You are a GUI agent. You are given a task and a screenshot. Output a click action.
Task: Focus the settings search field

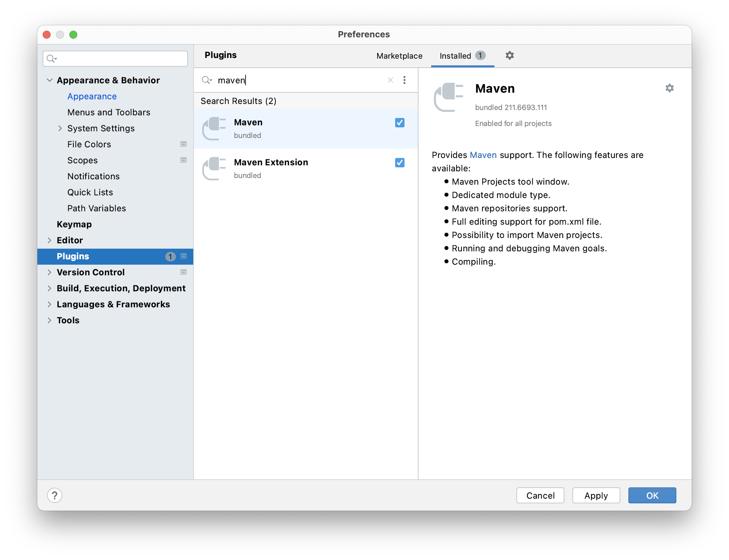120,59
